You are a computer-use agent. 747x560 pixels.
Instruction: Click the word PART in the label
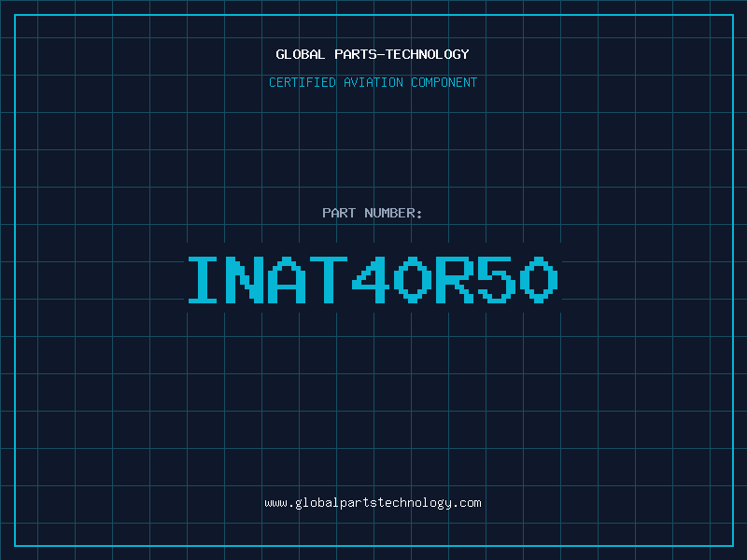click(x=339, y=213)
